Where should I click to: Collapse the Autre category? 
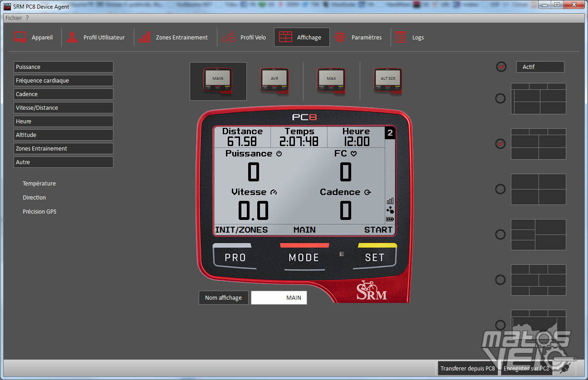[x=64, y=162]
